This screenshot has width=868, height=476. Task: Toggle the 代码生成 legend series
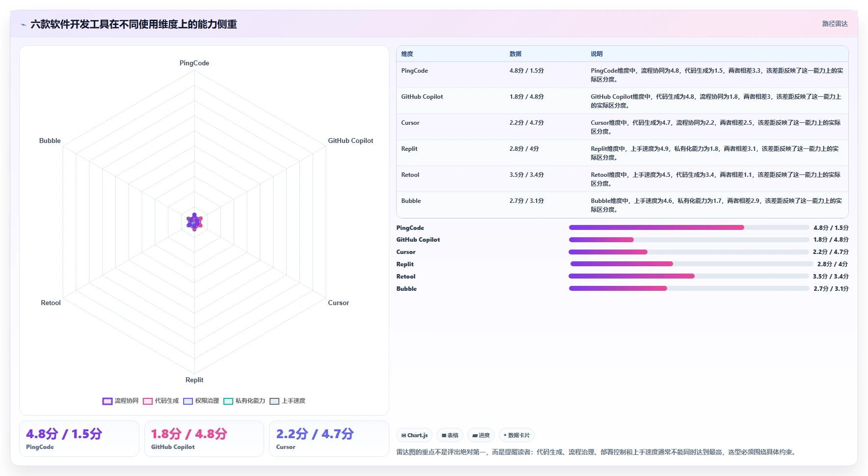click(161, 401)
